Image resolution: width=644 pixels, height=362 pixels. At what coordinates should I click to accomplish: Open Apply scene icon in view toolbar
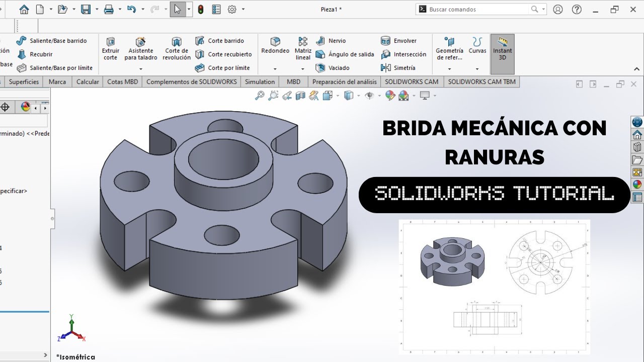(403, 95)
